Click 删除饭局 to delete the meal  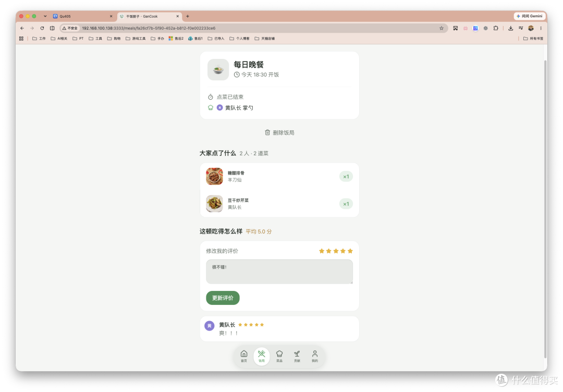pos(279,132)
